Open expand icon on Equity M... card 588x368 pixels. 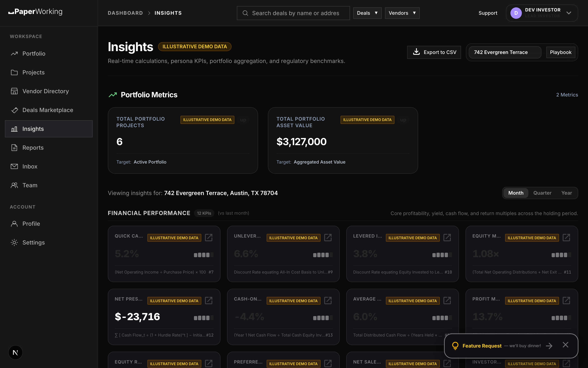pos(566,238)
